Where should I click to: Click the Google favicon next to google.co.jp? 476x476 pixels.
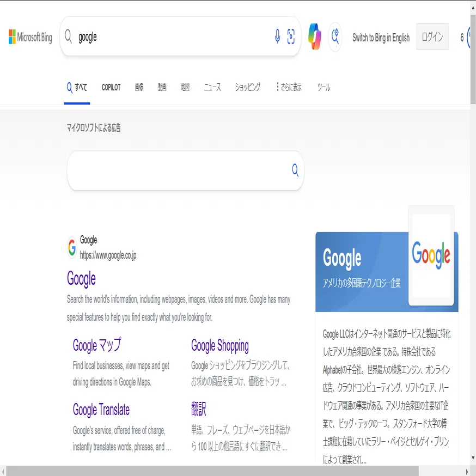72,247
